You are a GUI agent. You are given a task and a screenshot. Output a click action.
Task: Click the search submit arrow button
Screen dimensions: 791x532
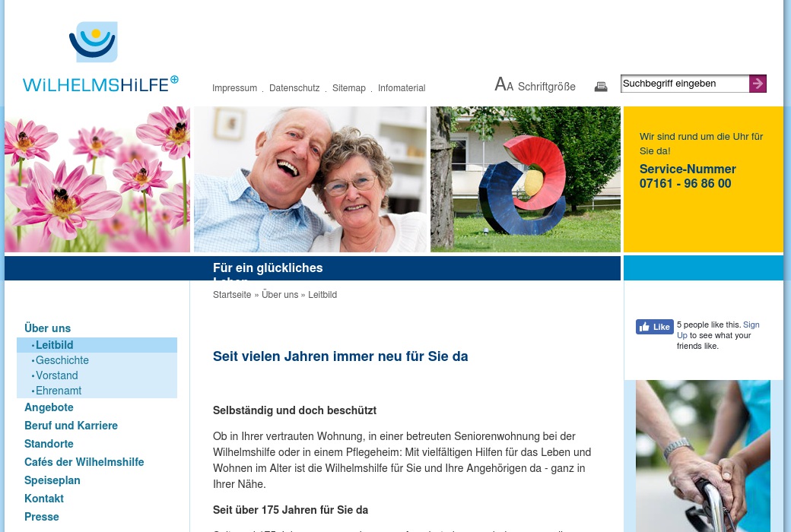point(758,84)
